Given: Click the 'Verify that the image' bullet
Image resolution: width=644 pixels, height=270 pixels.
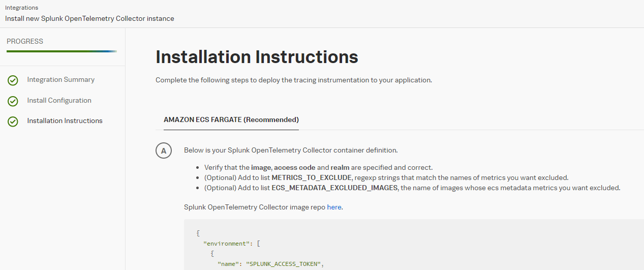Looking at the screenshot, I should click(x=318, y=167).
